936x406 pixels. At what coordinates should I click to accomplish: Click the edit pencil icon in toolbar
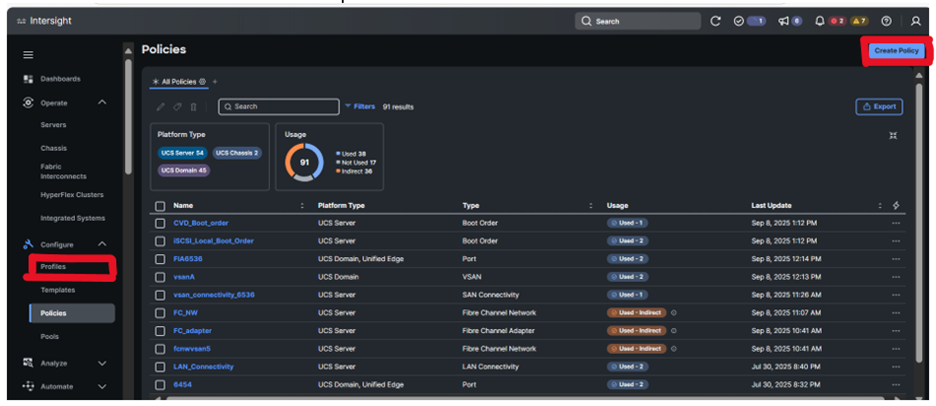pyautogui.click(x=160, y=107)
